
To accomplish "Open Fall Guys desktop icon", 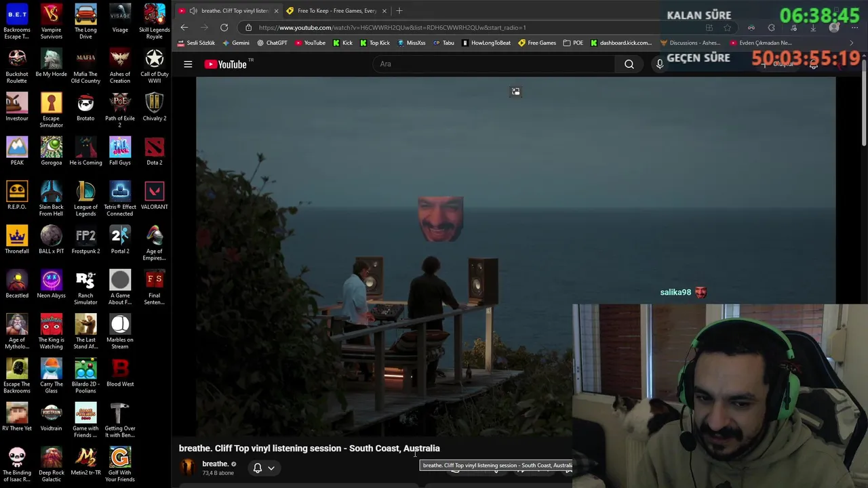I will pyautogui.click(x=120, y=150).
